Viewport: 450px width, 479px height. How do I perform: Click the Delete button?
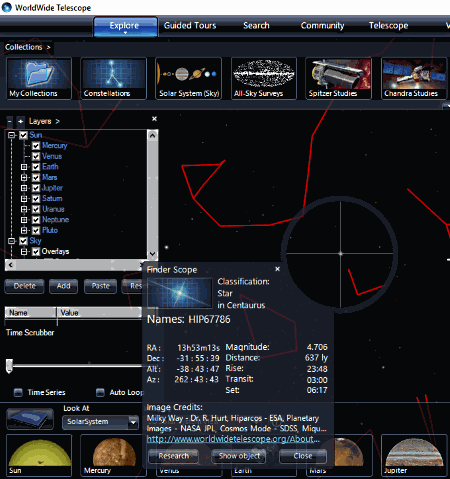[24, 286]
